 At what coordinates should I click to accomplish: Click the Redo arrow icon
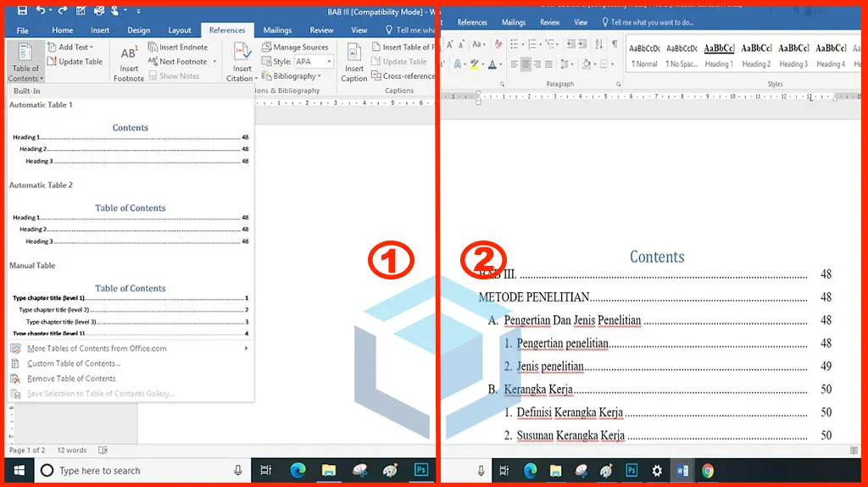coord(63,10)
